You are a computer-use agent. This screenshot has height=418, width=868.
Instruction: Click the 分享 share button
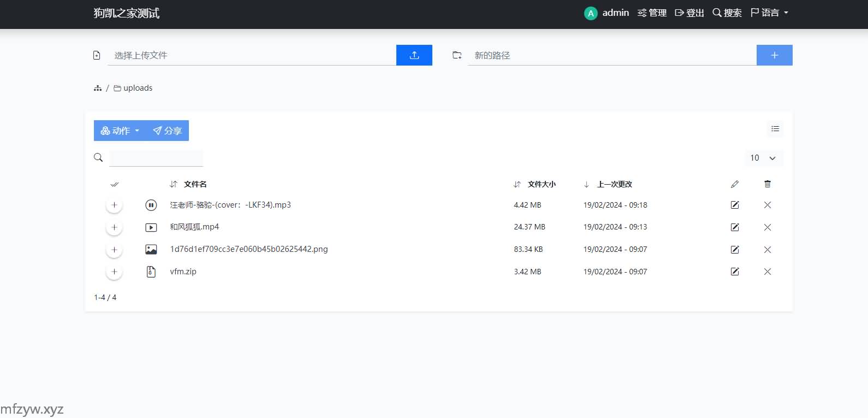pyautogui.click(x=168, y=131)
